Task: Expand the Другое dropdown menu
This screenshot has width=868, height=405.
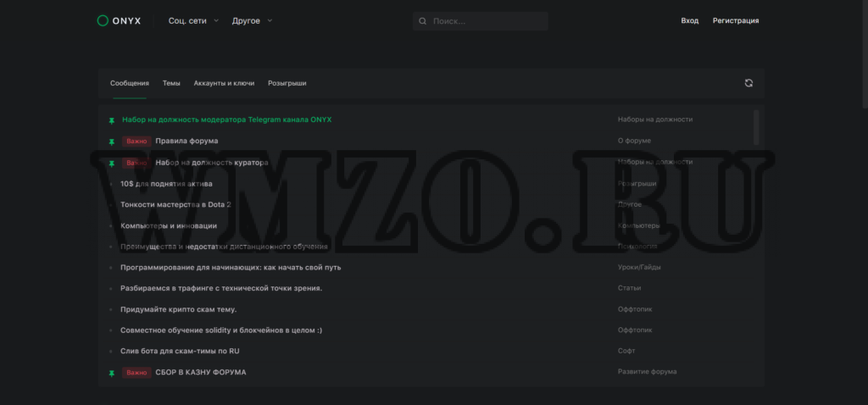Action: coord(253,21)
